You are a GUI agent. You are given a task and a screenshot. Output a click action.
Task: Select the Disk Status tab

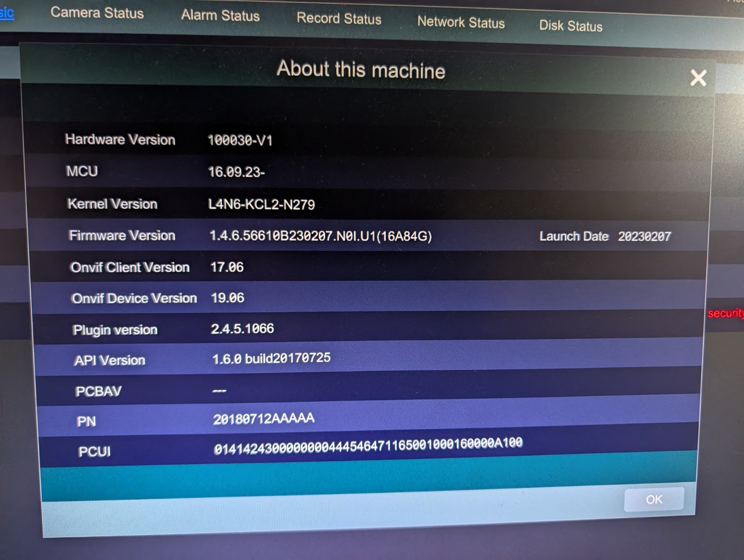(x=571, y=26)
